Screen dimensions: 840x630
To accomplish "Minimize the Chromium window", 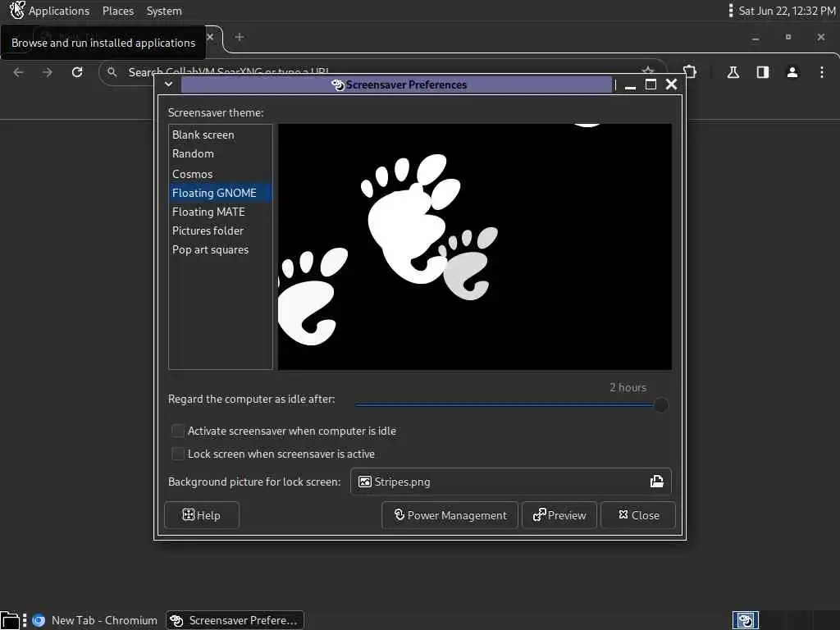I will coord(756,38).
